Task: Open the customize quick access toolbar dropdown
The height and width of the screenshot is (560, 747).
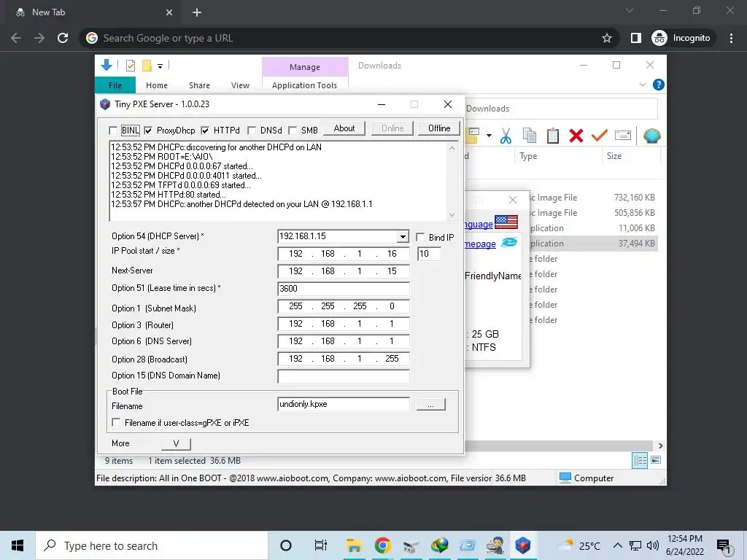Action: click(x=160, y=66)
